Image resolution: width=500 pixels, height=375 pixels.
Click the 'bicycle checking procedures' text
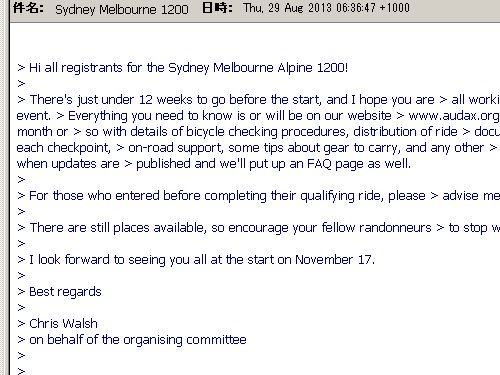coord(266,132)
